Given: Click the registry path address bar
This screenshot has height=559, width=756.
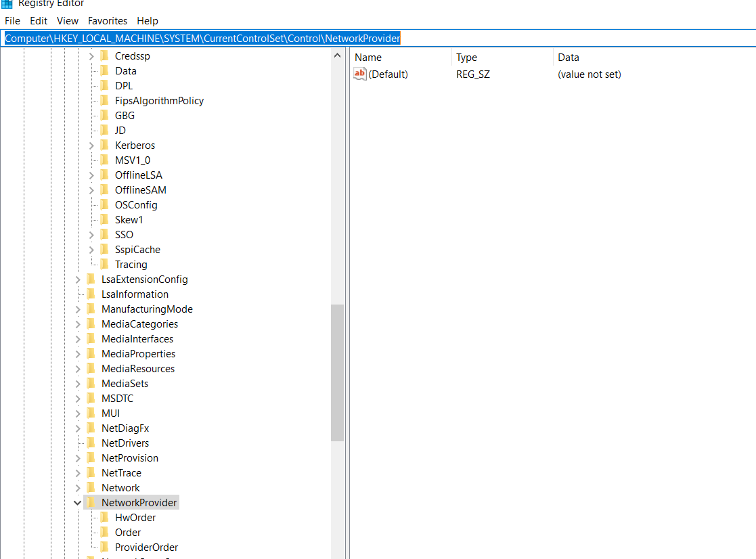Looking at the screenshot, I should (x=203, y=38).
